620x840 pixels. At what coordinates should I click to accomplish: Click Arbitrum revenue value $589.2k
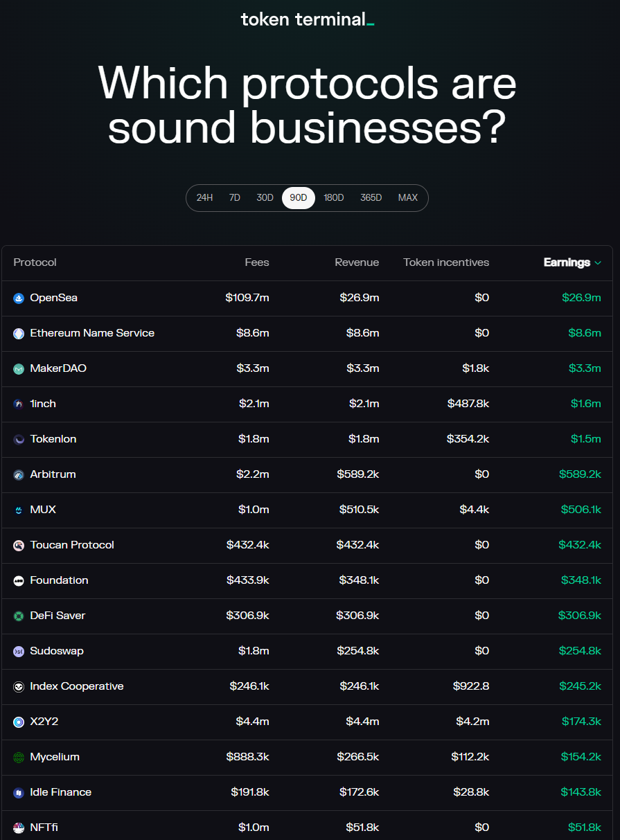tap(358, 474)
